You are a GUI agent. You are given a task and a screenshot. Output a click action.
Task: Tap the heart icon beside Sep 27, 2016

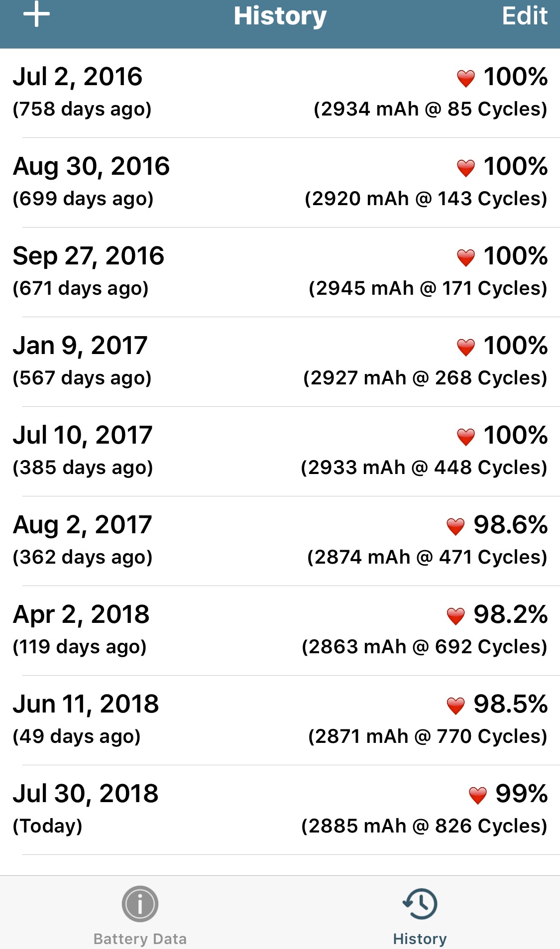pos(466,257)
